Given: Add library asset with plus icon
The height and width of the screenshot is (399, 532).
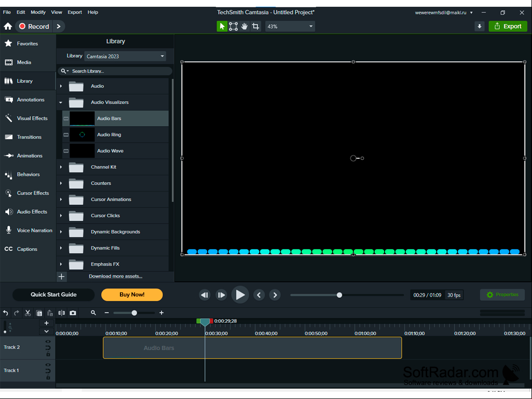Looking at the screenshot, I should coord(61,277).
